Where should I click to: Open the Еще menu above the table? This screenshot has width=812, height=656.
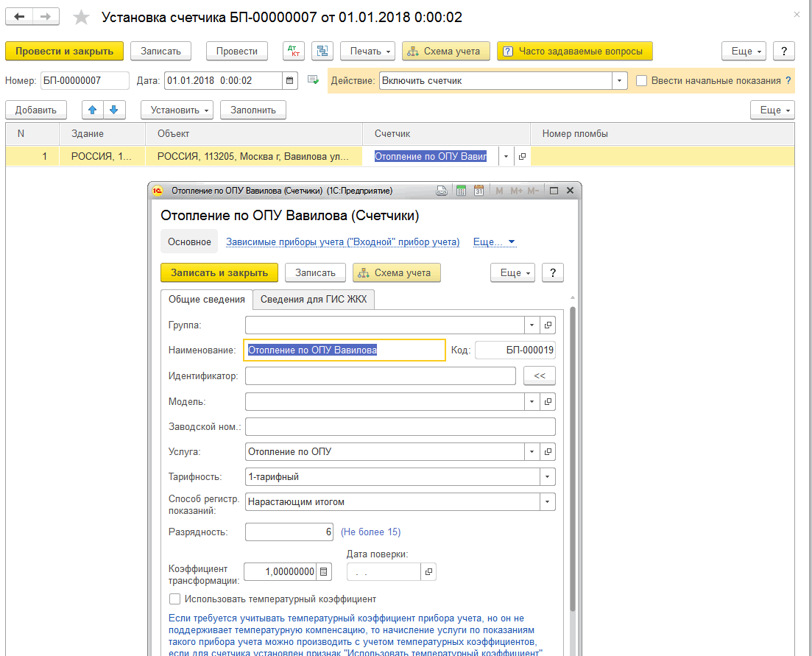coord(772,110)
